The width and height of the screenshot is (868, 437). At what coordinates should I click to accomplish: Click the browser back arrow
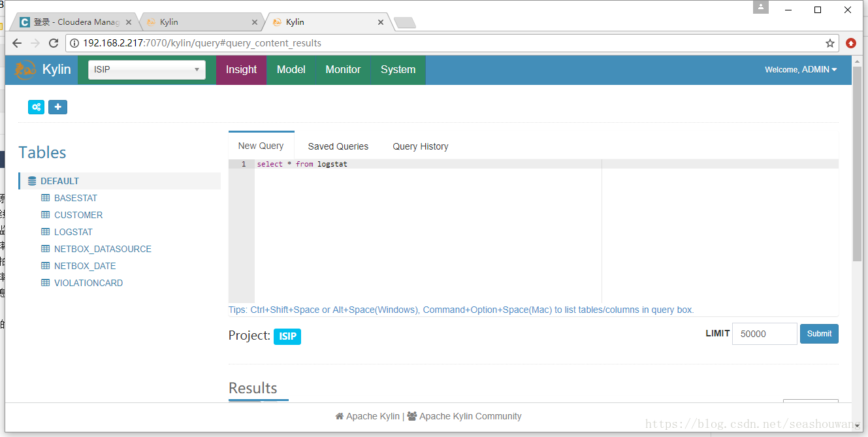coord(17,43)
